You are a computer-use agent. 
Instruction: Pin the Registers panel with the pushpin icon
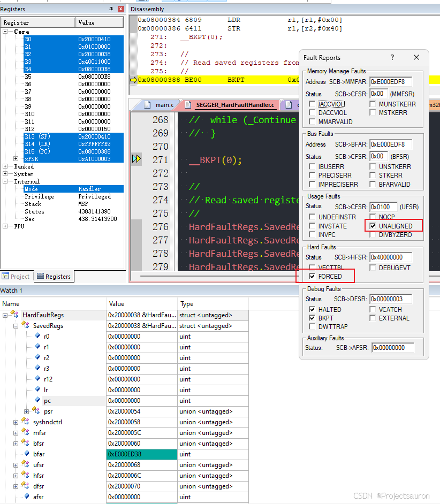[x=111, y=9]
